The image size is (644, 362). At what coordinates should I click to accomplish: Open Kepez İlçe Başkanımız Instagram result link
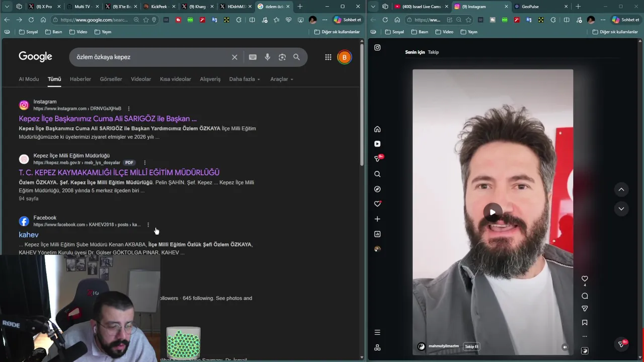108,119
